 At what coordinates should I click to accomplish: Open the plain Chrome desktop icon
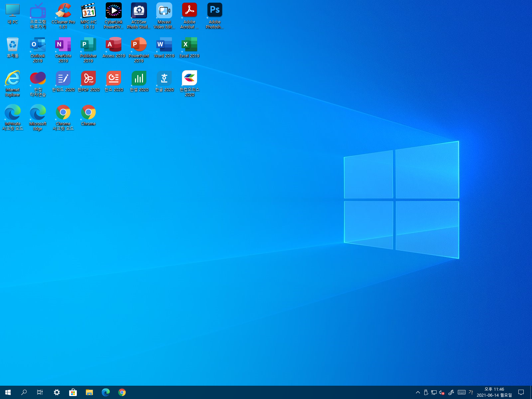pyautogui.click(x=88, y=115)
